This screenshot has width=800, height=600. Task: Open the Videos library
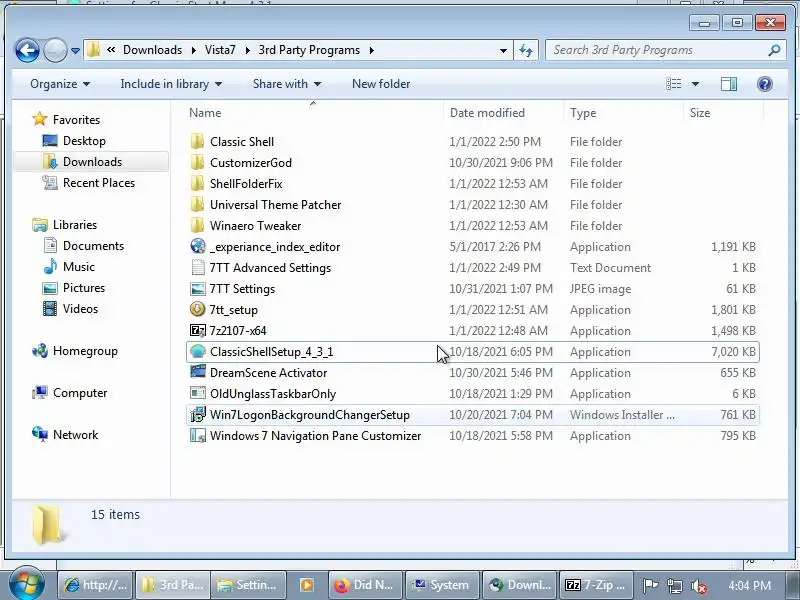coord(80,309)
